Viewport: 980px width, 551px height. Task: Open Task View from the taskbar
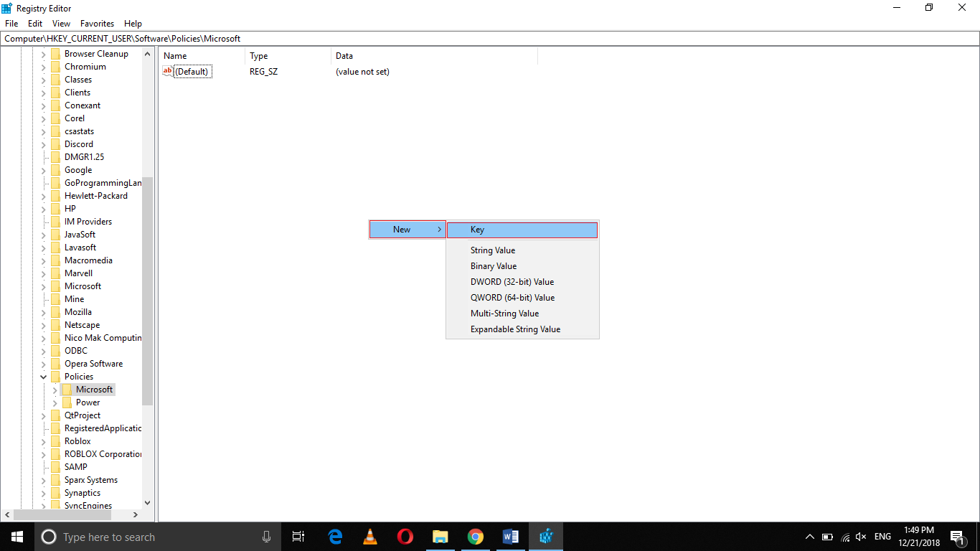tap(298, 537)
